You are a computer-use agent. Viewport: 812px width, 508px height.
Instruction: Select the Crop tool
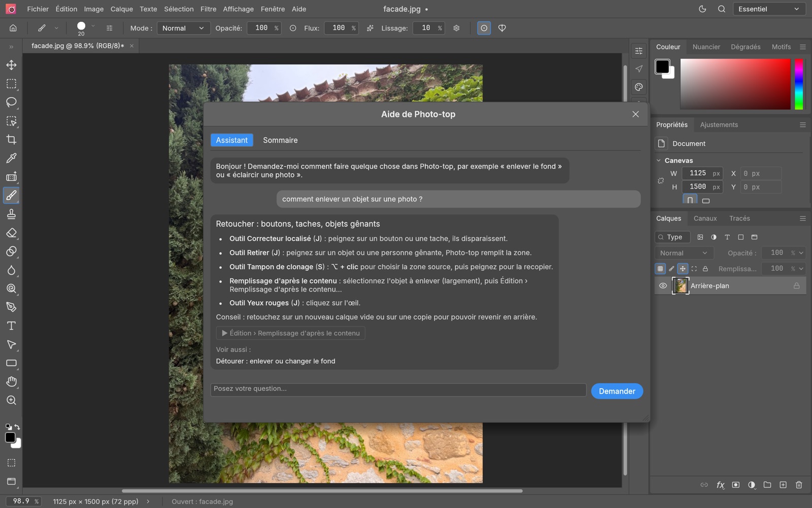tap(11, 140)
